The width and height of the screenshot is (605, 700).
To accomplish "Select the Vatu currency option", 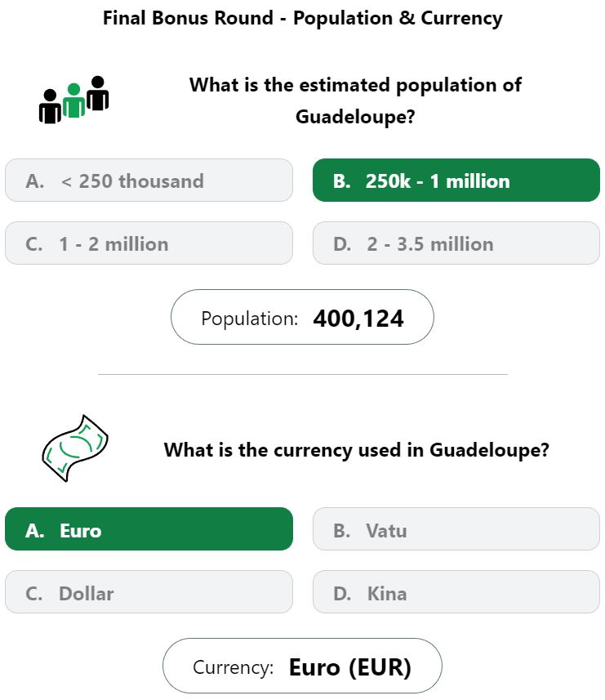I will 456,529.
